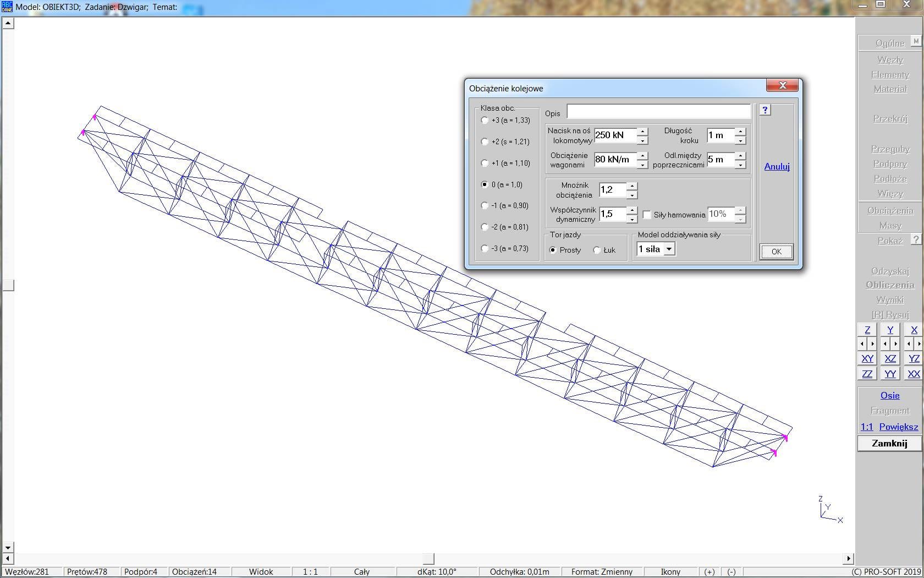Open the Model oddziaływania siły dropdown
Screen dimensions: 924x578
point(669,249)
